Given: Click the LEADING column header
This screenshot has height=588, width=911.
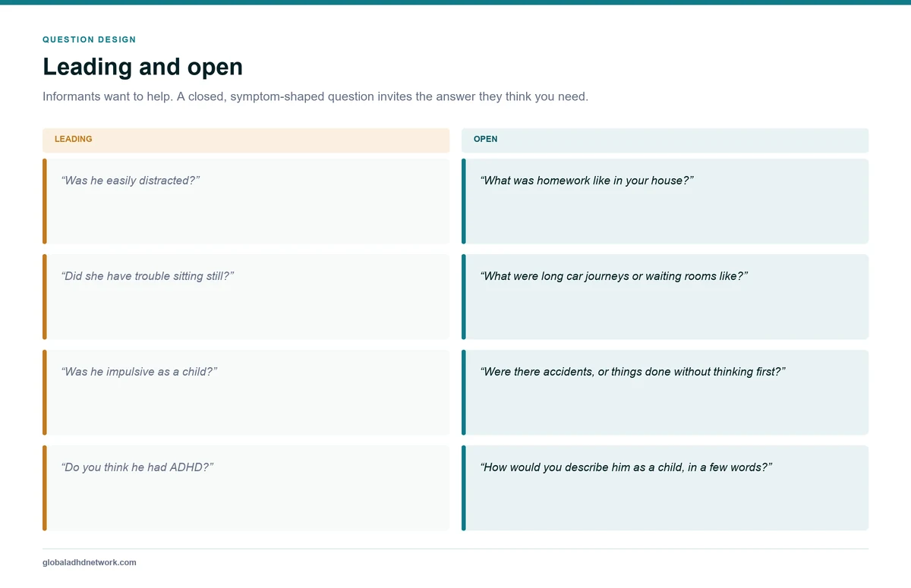Looking at the screenshot, I should 246,140.
